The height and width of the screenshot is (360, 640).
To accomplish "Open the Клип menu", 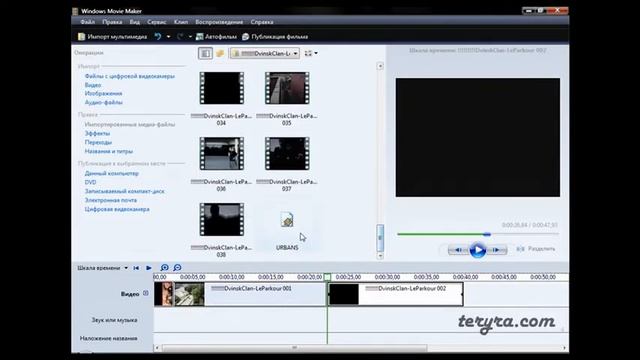I will click(181, 22).
